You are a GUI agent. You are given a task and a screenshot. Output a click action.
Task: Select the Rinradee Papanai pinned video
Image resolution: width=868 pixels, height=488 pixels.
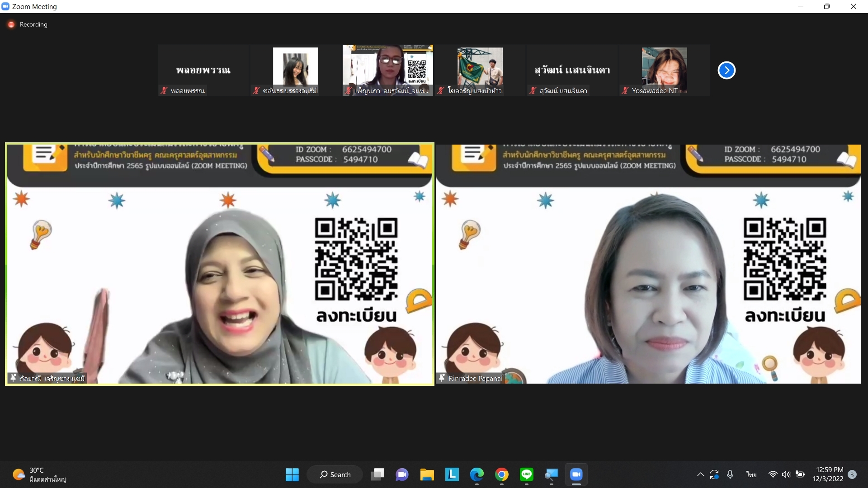(648, 264)
